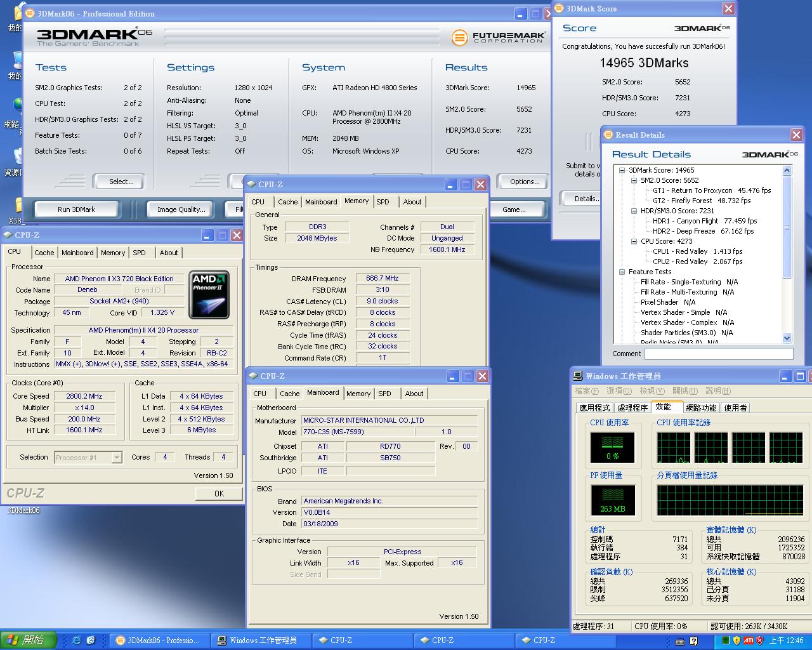
Task: Open 說明(H) menu in Task Manager
Action: 718,391
